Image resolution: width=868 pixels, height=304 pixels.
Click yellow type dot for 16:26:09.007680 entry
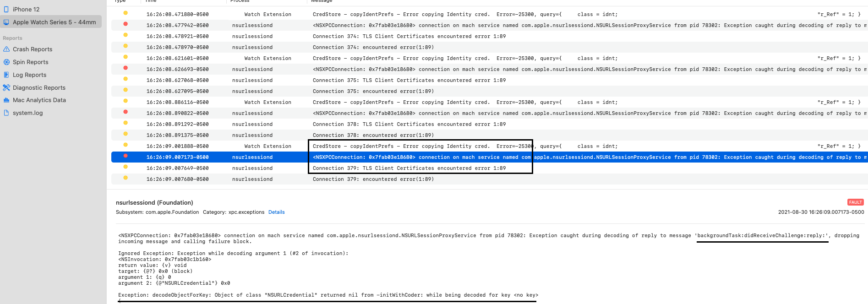tap(126, 178)
